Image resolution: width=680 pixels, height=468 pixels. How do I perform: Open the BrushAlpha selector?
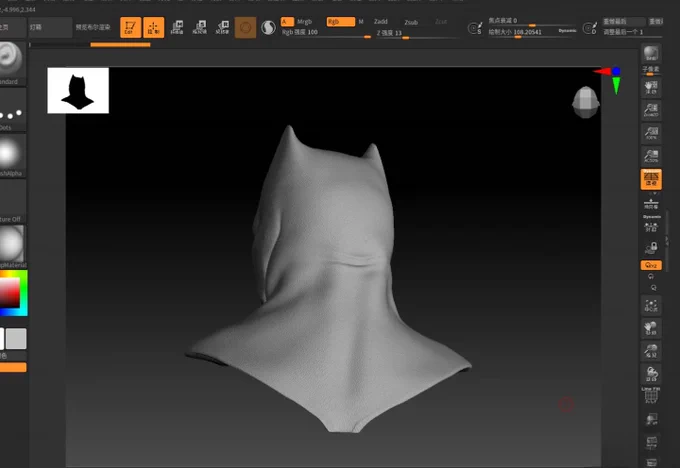pyautogui.click(x=12, y=155)
